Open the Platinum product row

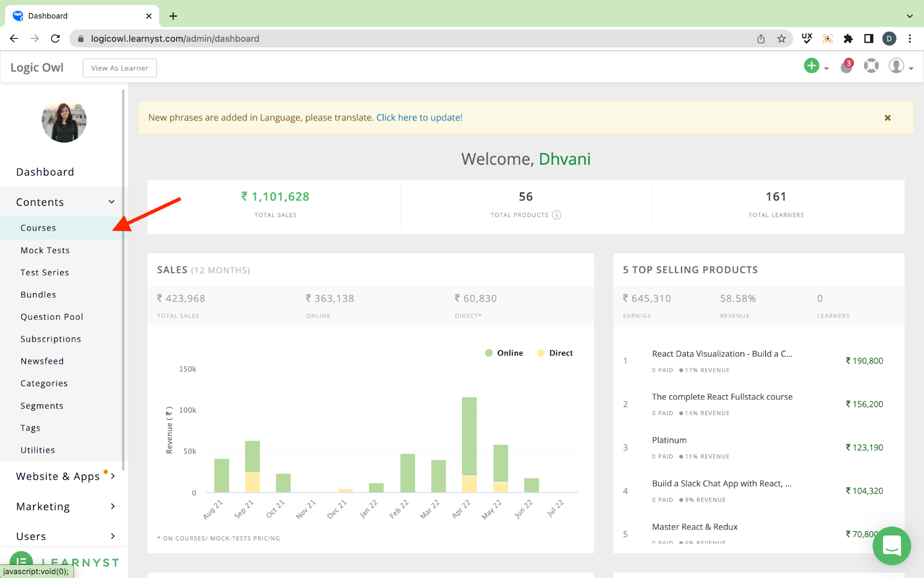click(x=759, y=449)
